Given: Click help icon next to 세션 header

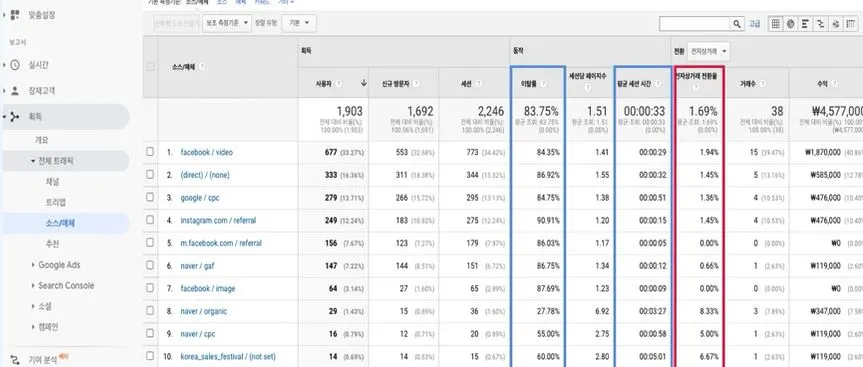Looking at the screenshot, I should click(x=478, y=84).
